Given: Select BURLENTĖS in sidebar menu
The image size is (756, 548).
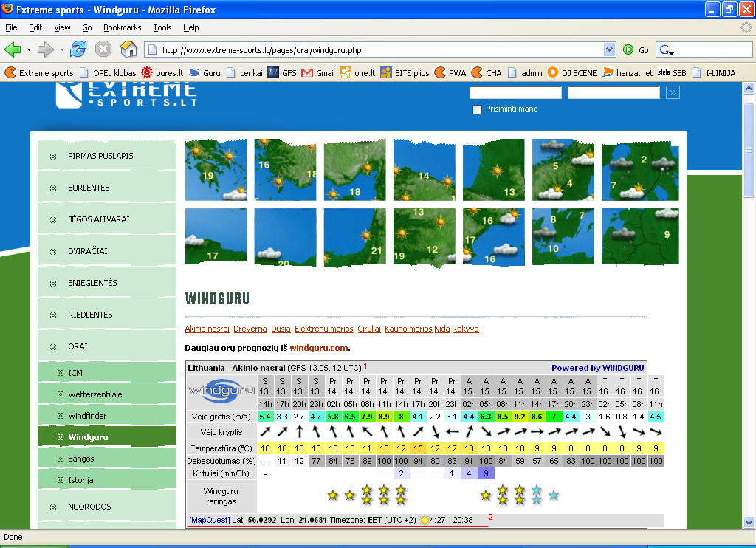Looking at the screenshot, I should click(x=106, y=188).
